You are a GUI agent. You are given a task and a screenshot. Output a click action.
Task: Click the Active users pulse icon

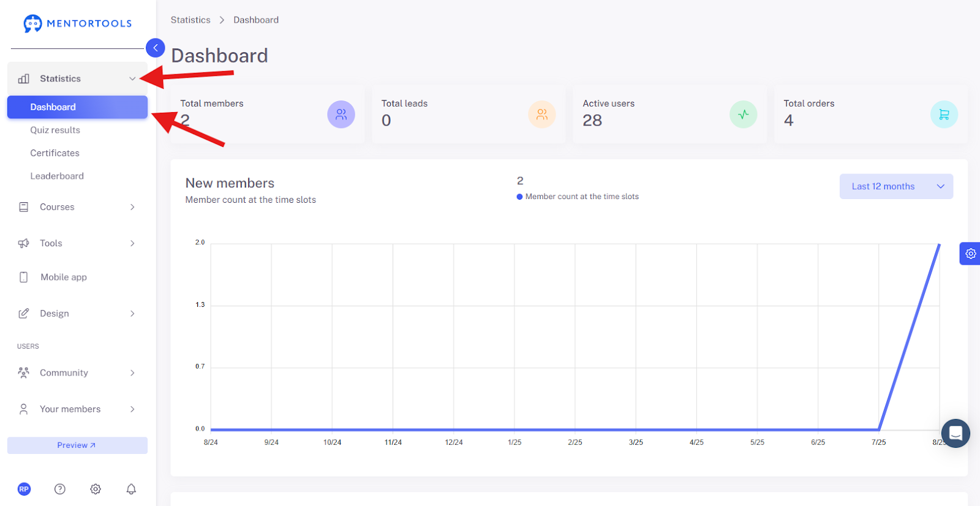point(743,115)
